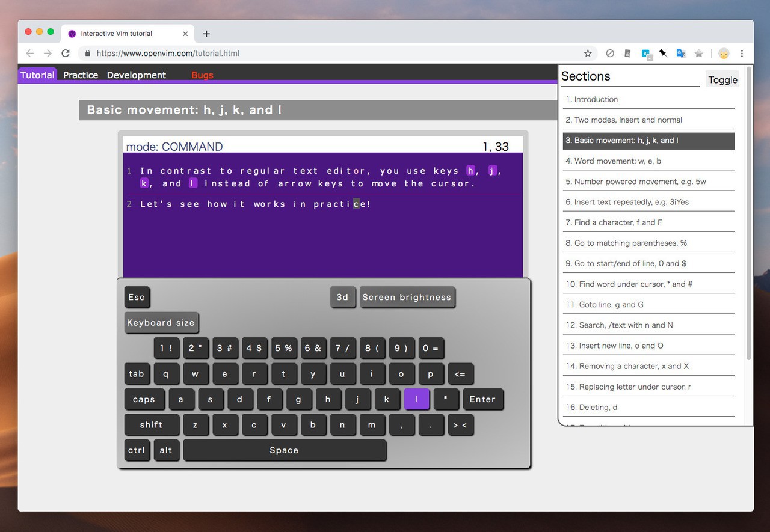Screen dimensions: 770x532
Task: Click the gray filled star extension icon
Action: pyautogui.click(x=699, y=54)
